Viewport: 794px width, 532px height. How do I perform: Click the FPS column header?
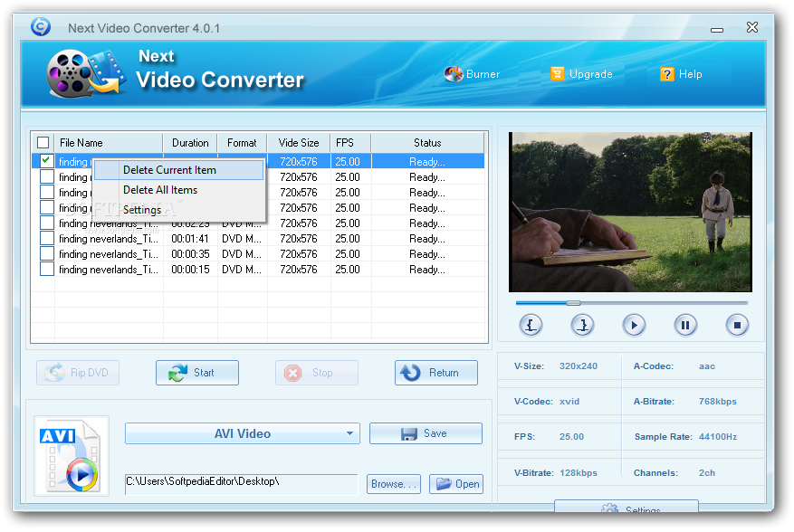351,143
